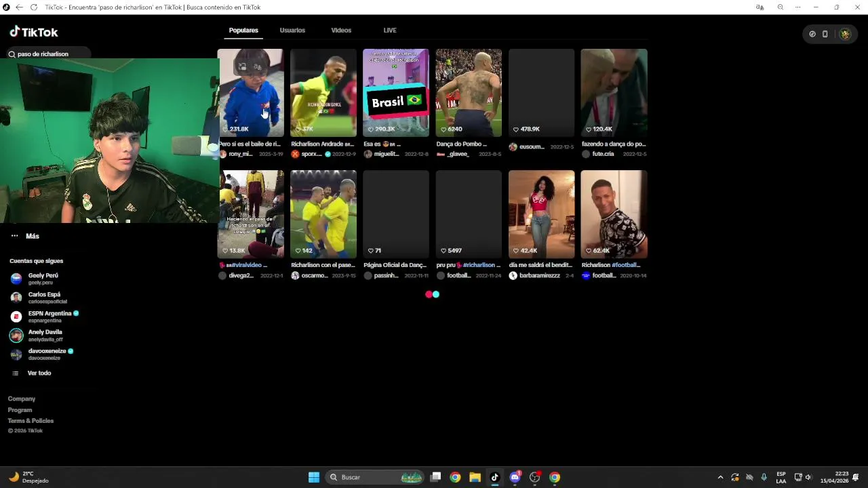Open File Explorer in taskbar

(x=475, y=477)
